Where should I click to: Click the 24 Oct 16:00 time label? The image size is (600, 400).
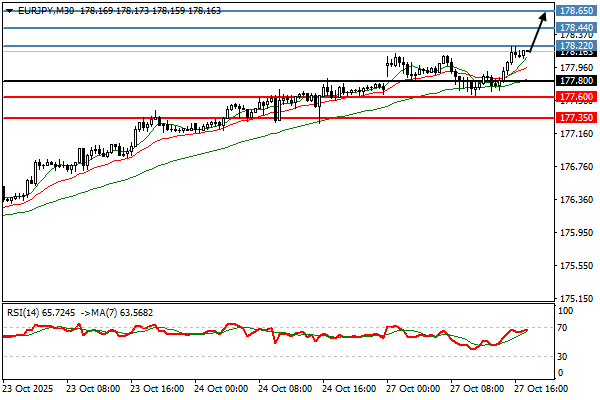coord(345,387)
